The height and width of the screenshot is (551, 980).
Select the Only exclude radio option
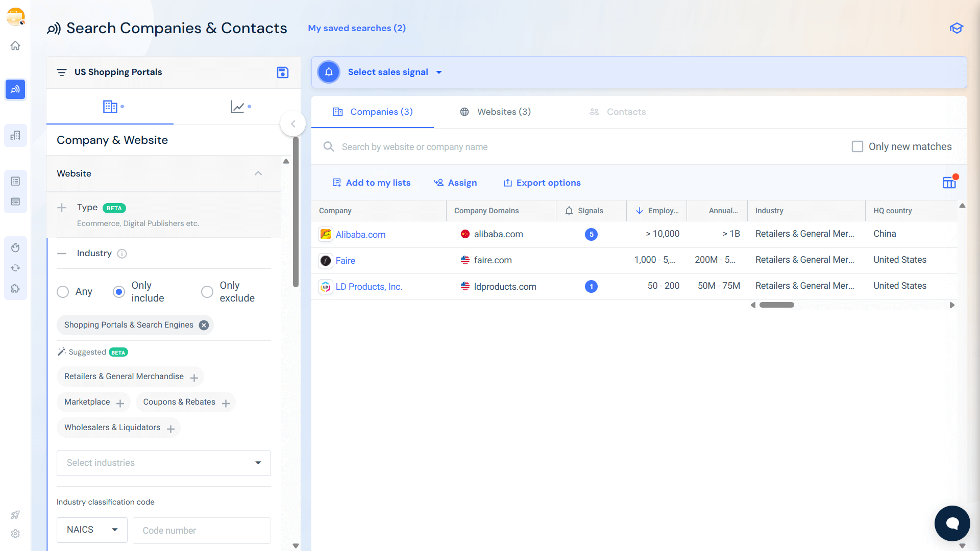click(207, 292)
